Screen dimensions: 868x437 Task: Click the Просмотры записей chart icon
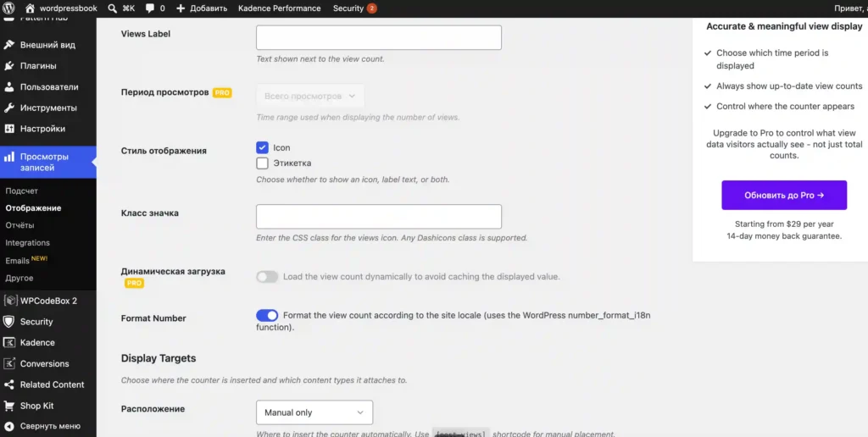pos(9,157)
